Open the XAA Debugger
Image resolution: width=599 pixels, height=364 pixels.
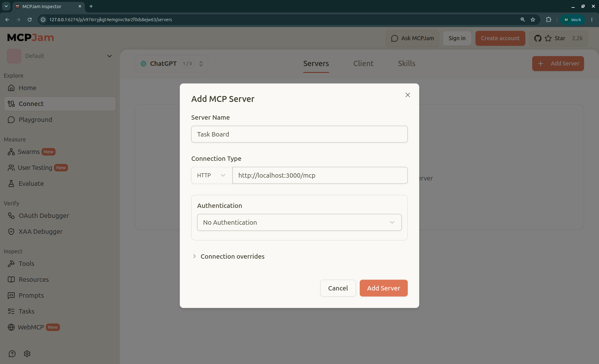click(60, 232)
